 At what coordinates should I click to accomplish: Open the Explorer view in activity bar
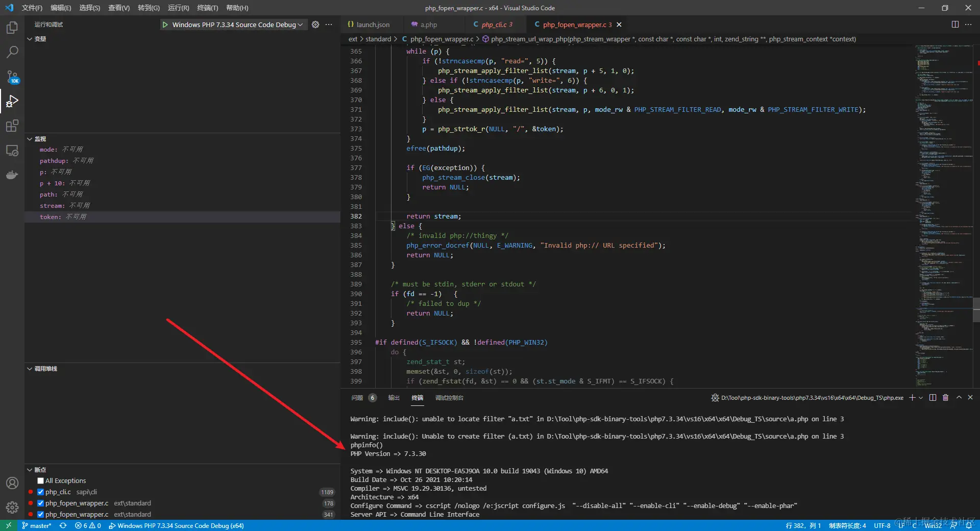click(x=12, y=28)
